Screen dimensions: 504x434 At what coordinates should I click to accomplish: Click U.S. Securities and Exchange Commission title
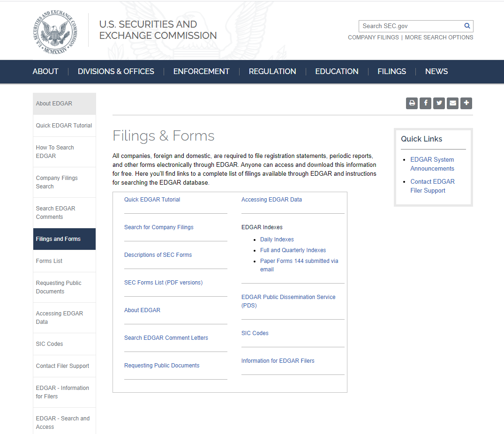tap(158, 30)
